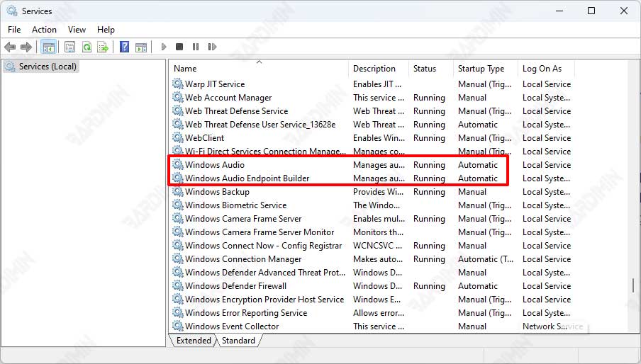Select Wi-Fi Direct Services Connection Manager row
641x364 pixels.
(371, 151)
